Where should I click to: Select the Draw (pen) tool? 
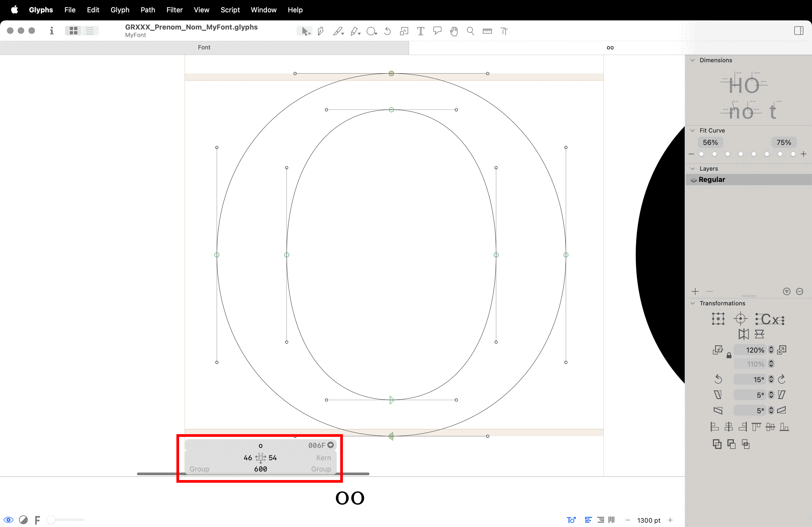320,31
